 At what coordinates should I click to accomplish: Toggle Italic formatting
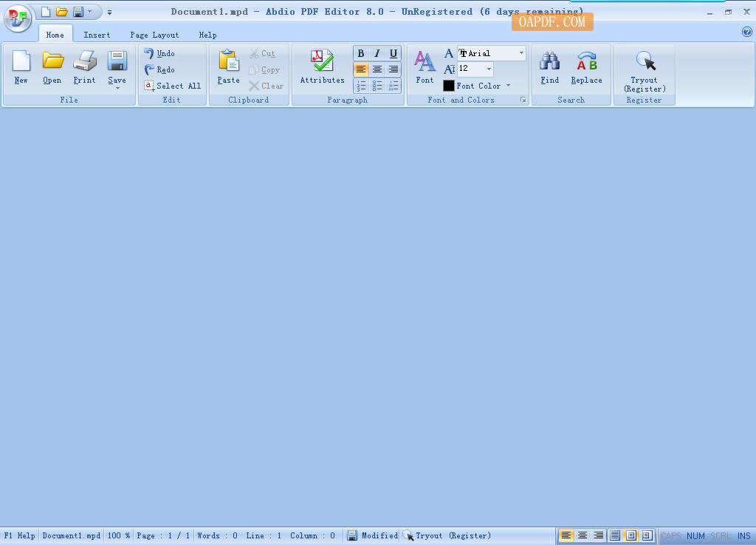point(377,53)
